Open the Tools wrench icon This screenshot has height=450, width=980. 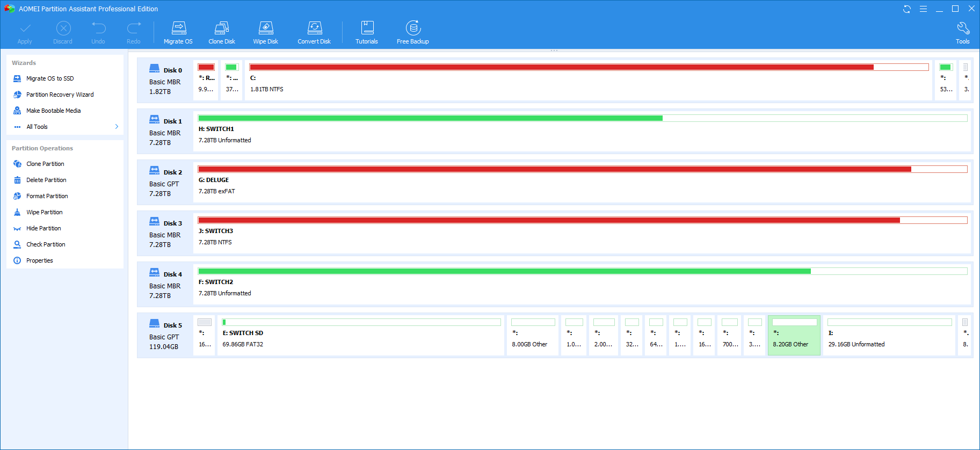tap(963, 28)
